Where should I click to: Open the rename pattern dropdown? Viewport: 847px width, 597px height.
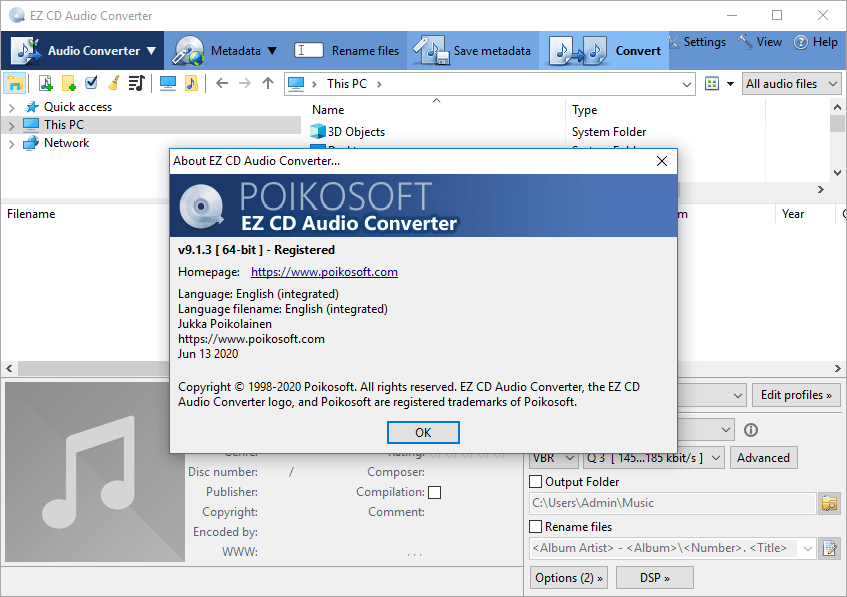[808, 548]
